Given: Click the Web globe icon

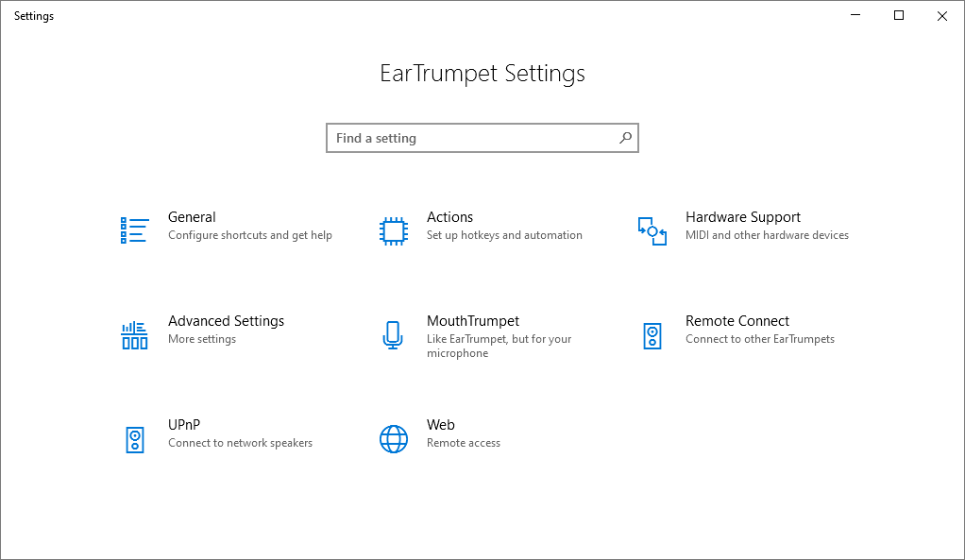Looking at the screenshot, I should click(393, 438).
